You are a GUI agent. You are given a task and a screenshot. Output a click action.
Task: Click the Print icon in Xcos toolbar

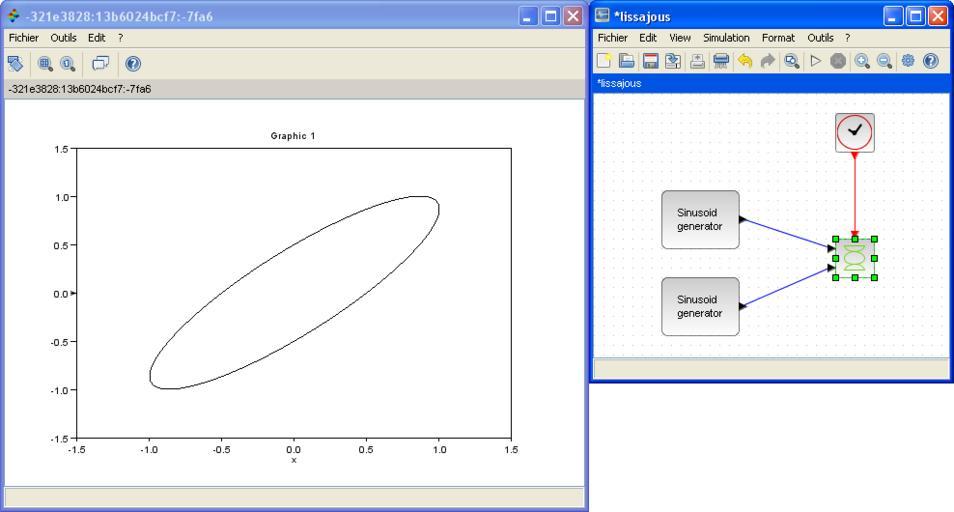[720, 62]
